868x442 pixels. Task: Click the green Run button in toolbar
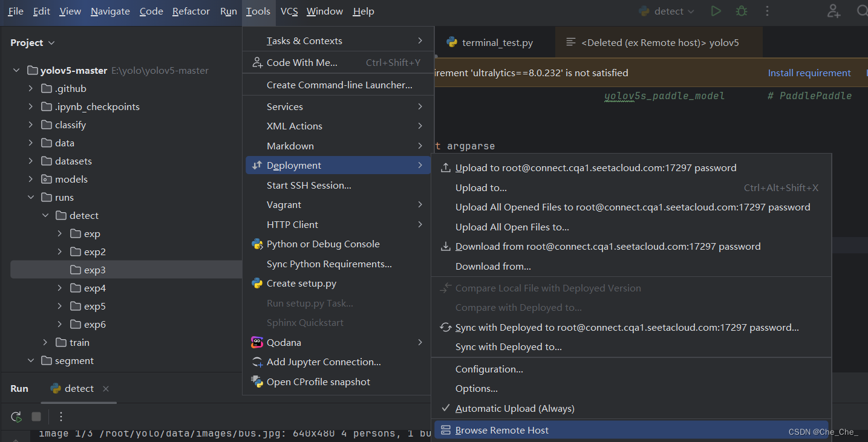point(716,11)
